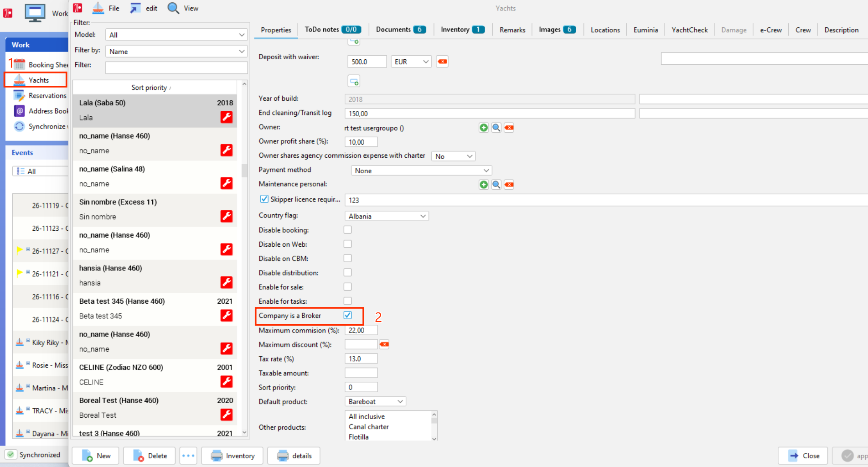This screenshot has width=868, height=467.
Task: Check the Enable for tasks checkbox
Action: [348, 301]
